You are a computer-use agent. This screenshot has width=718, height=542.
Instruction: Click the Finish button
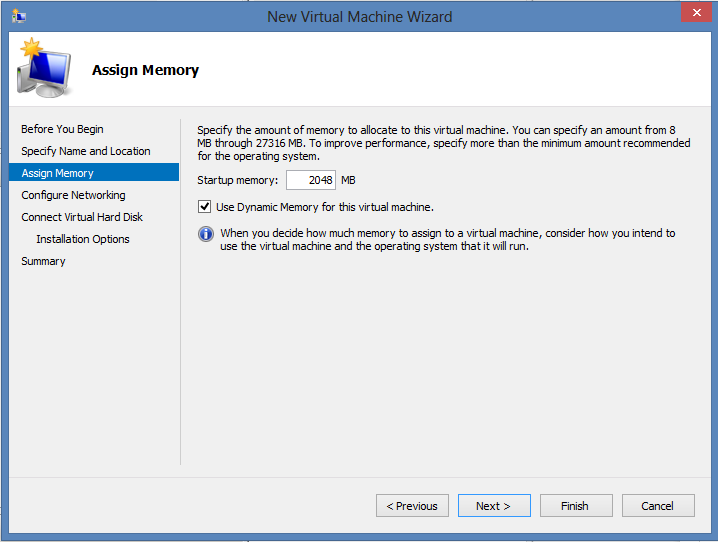(575, 506)
